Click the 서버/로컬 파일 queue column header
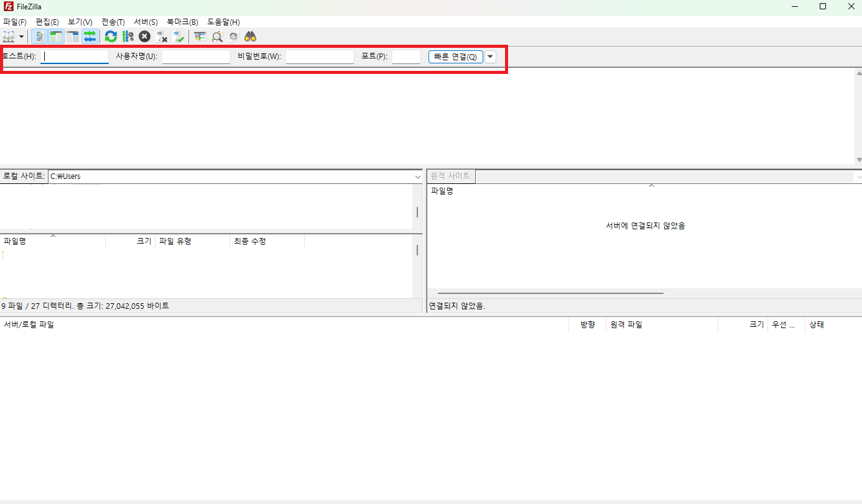This screenshot has width=862, height=504. click(x=284, y=324)
